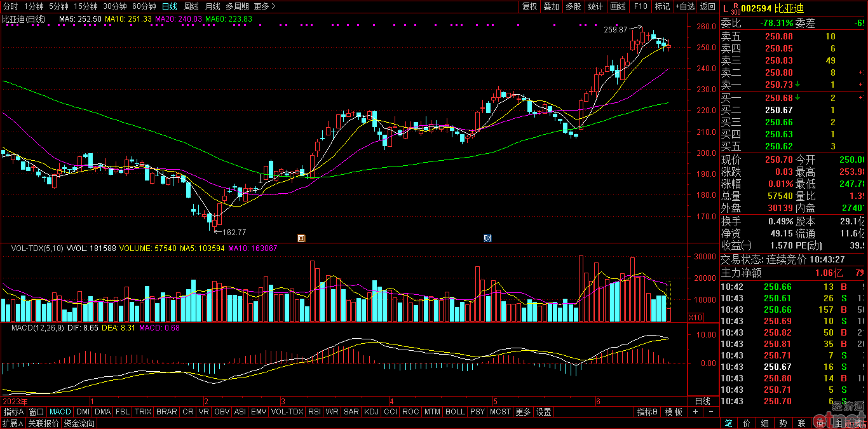The image size is (868, 429).
Task: Zoom in with the plus button
Action: coord(695,412)
